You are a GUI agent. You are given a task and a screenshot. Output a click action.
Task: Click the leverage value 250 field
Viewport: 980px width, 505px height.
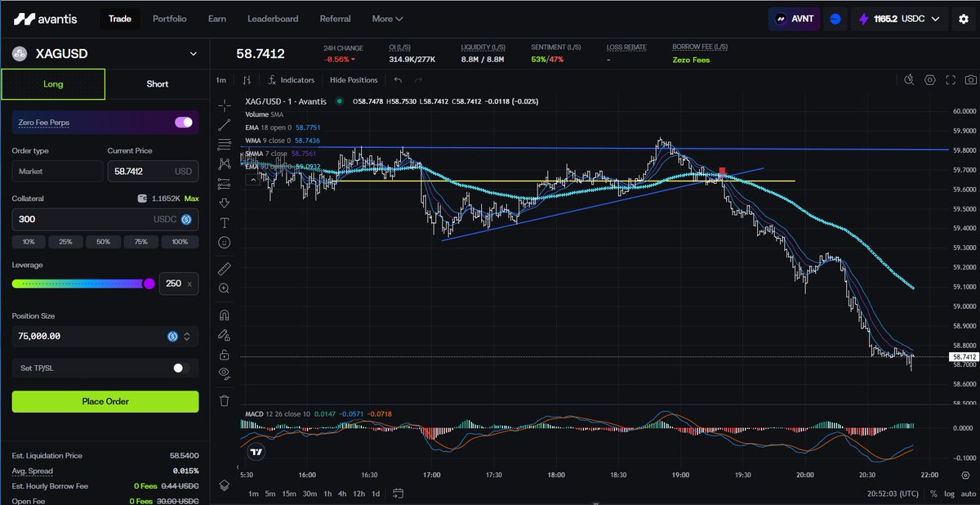tap(178, 284)
